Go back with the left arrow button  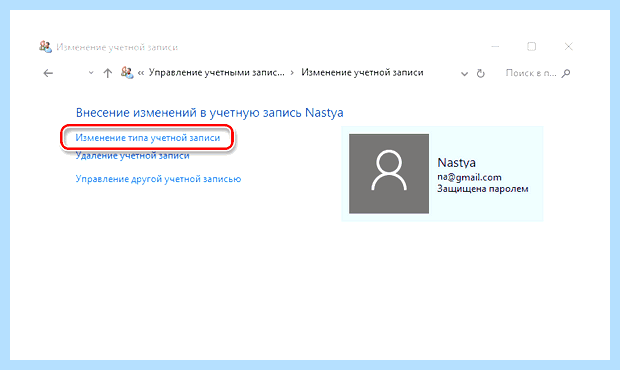pyautogui.click(x=48, y=73)
